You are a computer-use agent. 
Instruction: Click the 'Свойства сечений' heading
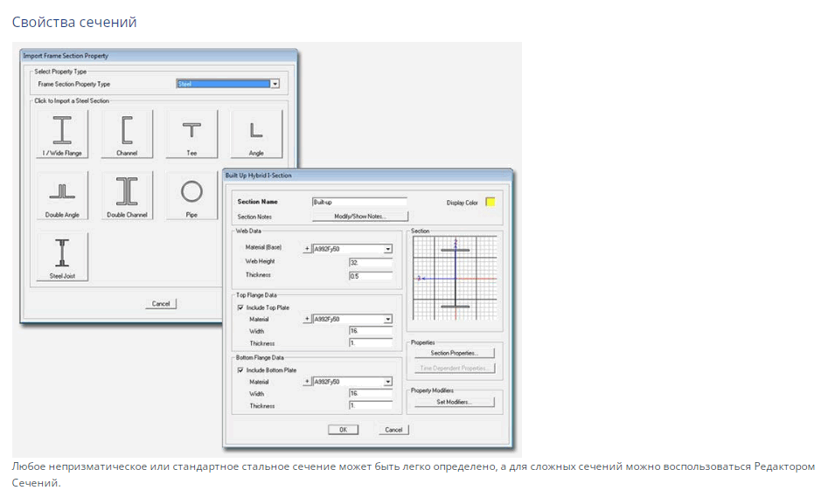[x=74, y=23]
